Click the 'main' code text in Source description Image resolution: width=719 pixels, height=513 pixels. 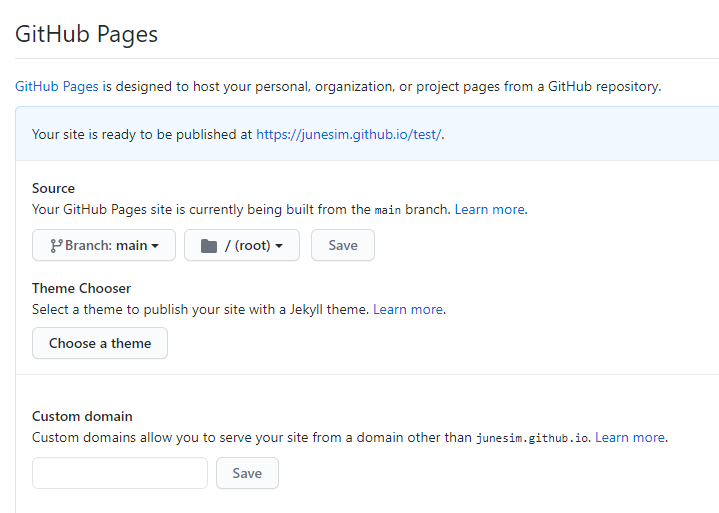(387, 210)
